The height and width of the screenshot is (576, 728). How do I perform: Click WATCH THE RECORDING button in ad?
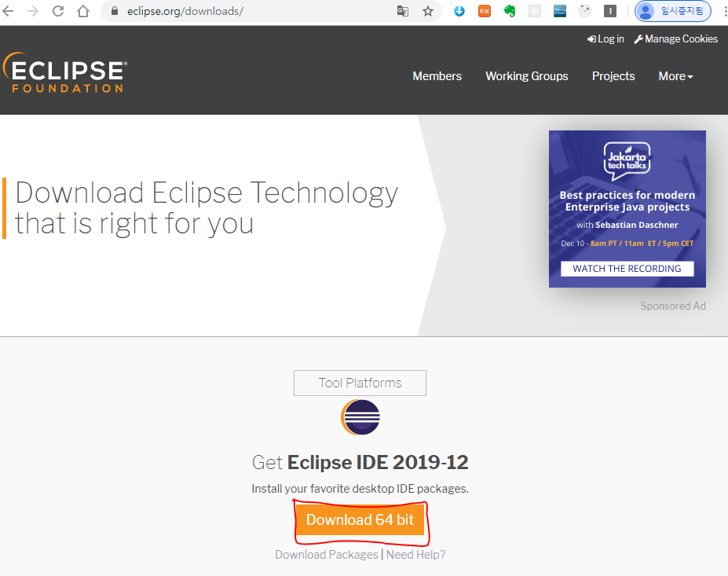tap(627, 269)
